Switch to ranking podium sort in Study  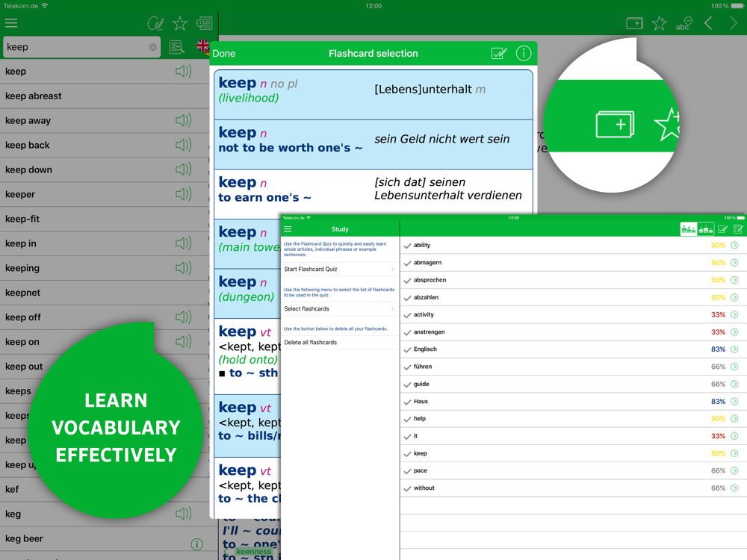pos(706,229)
